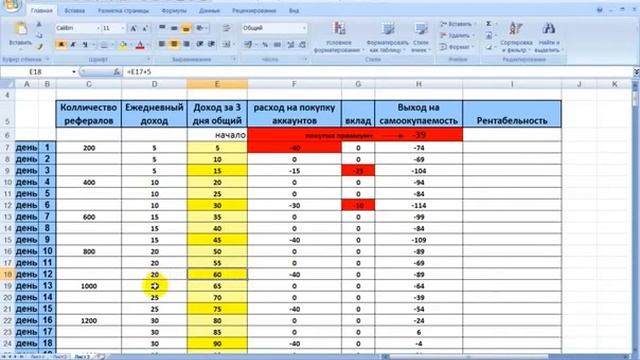Open the Данные ribbon tab

pos(209,11)
